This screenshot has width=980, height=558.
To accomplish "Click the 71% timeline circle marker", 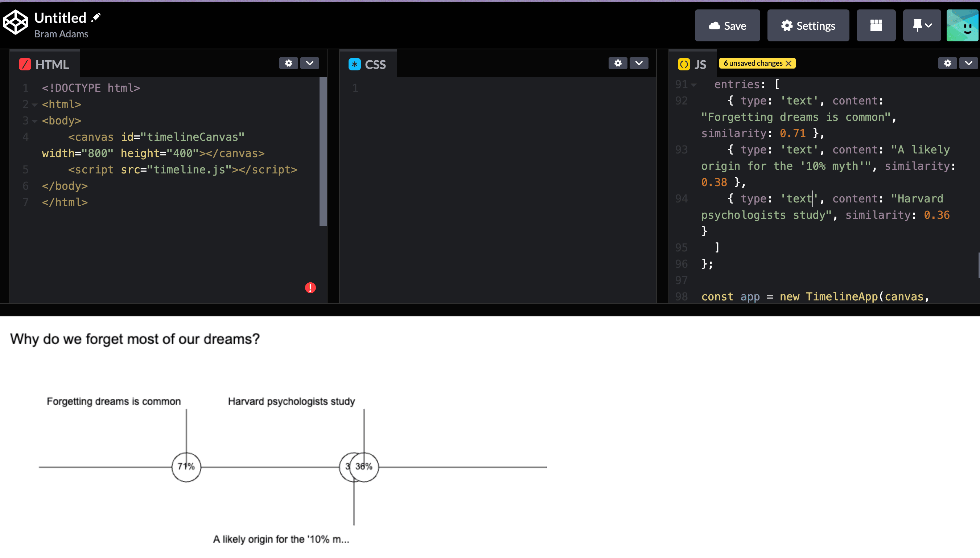I will tap(186, 467).
